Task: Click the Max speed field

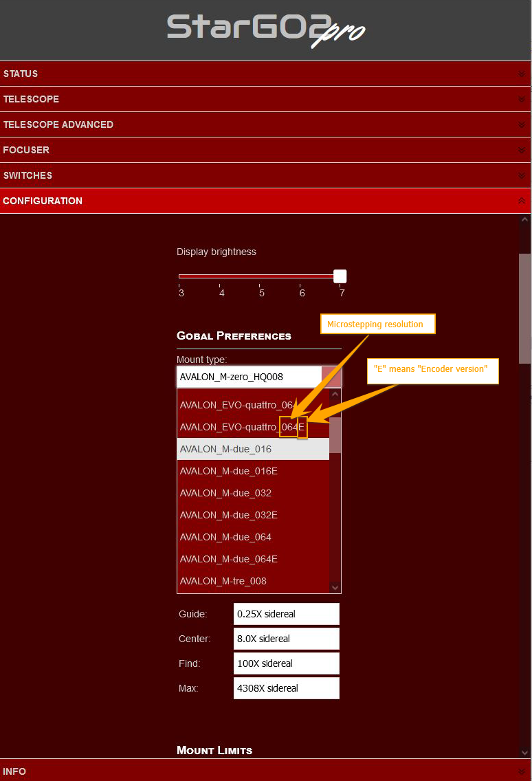Action: (287, 688)
